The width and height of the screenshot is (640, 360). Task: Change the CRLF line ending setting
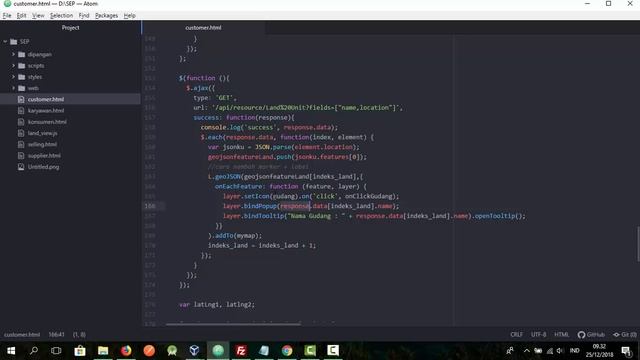pyautogui.click(x=516, y=335)
